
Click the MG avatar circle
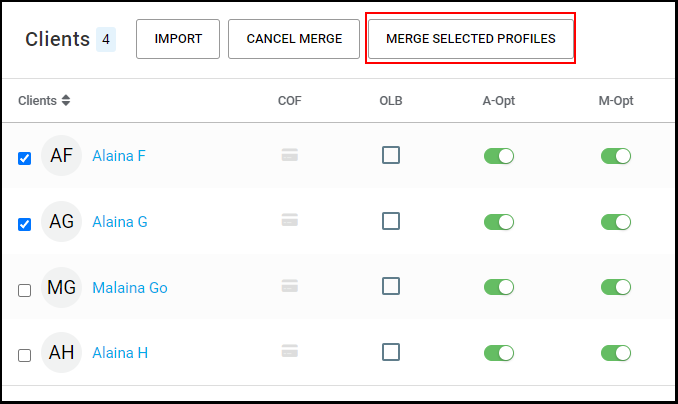point(61,287)
